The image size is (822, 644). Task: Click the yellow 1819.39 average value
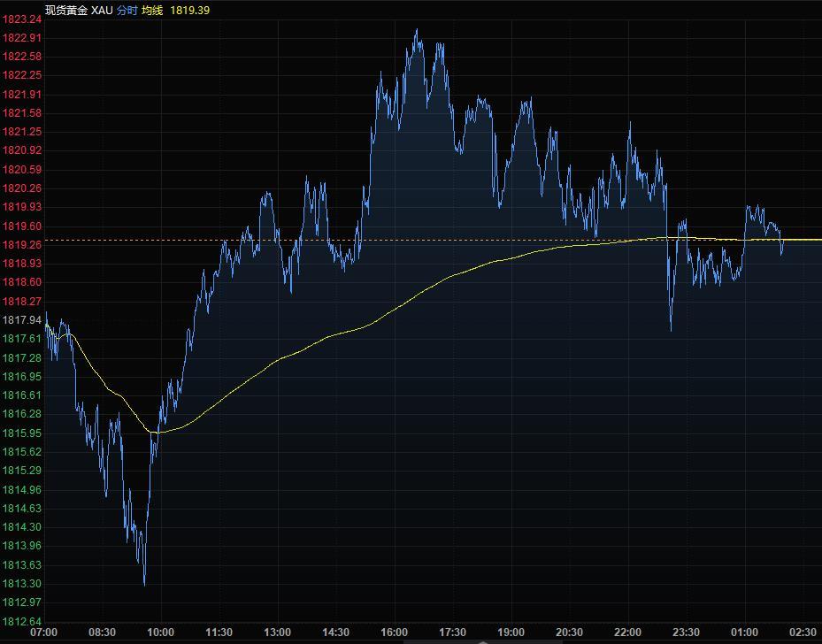click(192, 10)
